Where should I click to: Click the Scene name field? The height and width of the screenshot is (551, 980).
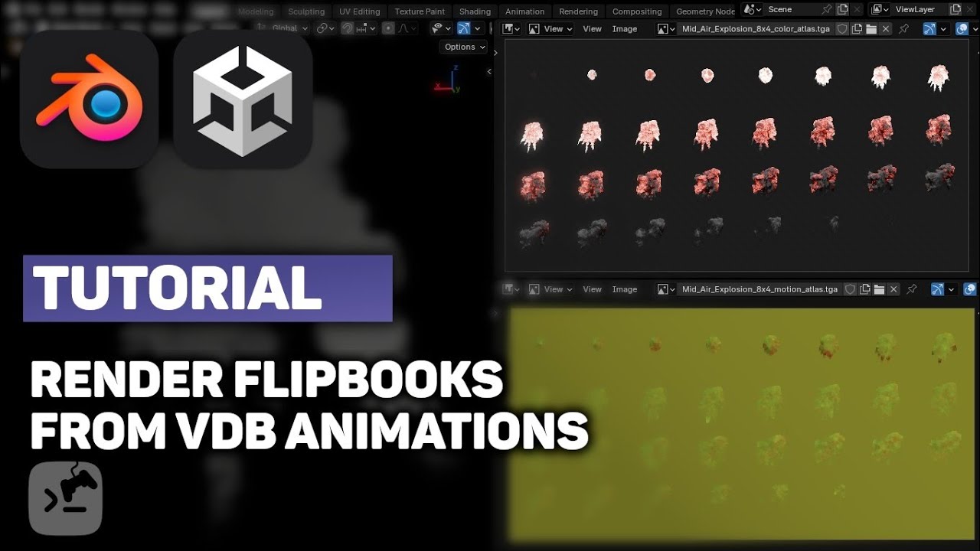point(791,9)
